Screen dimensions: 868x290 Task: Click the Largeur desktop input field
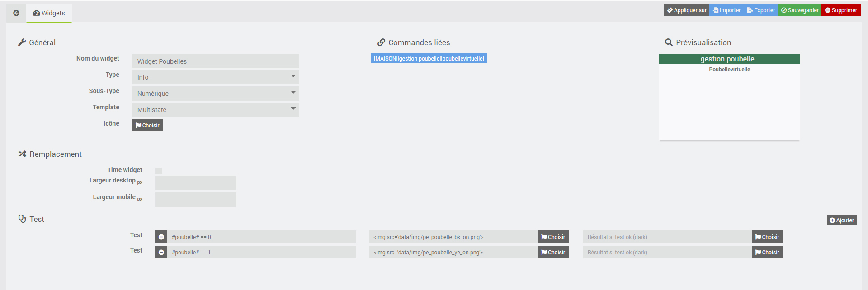pyautogui.click(x=196, y=183)
